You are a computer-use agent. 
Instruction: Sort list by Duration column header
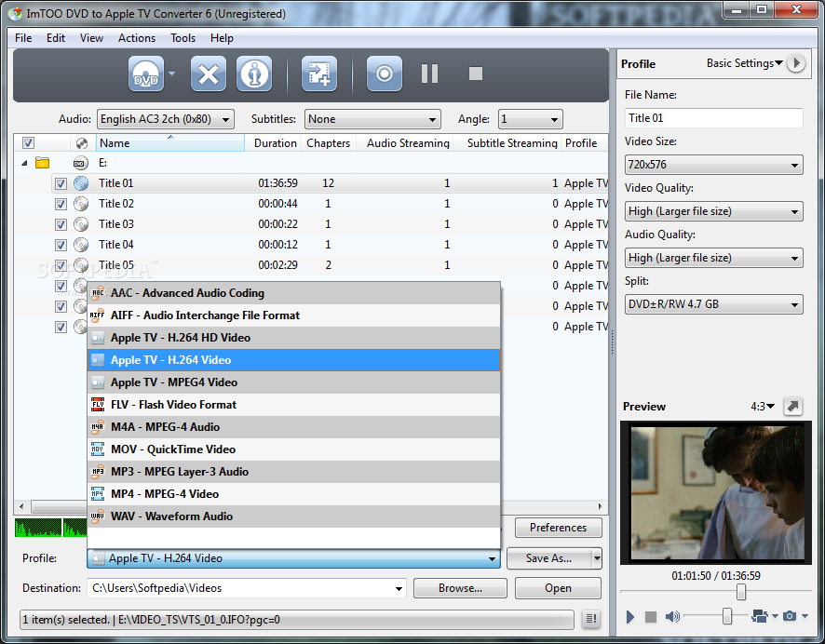275,143
